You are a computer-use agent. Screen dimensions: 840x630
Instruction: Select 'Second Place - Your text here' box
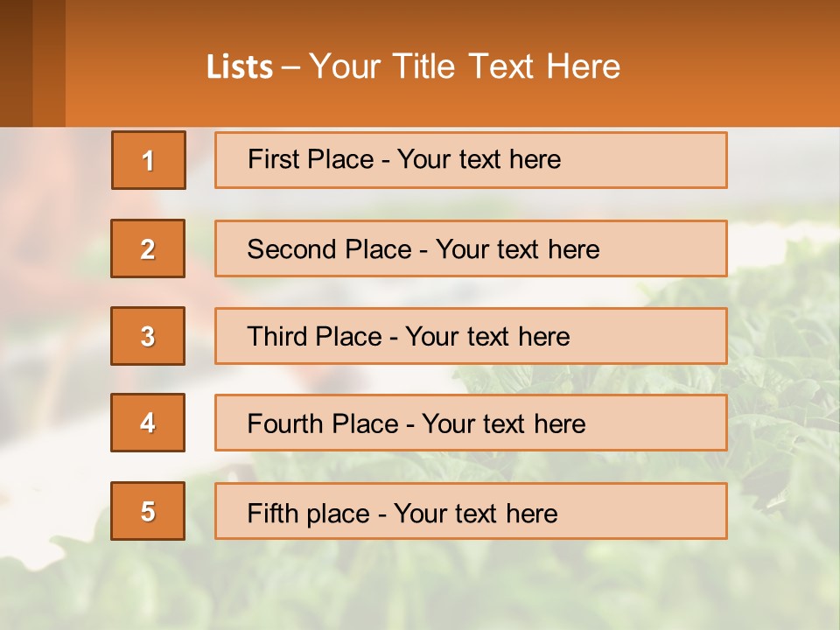pyautogui.click(x=471, y=248)
